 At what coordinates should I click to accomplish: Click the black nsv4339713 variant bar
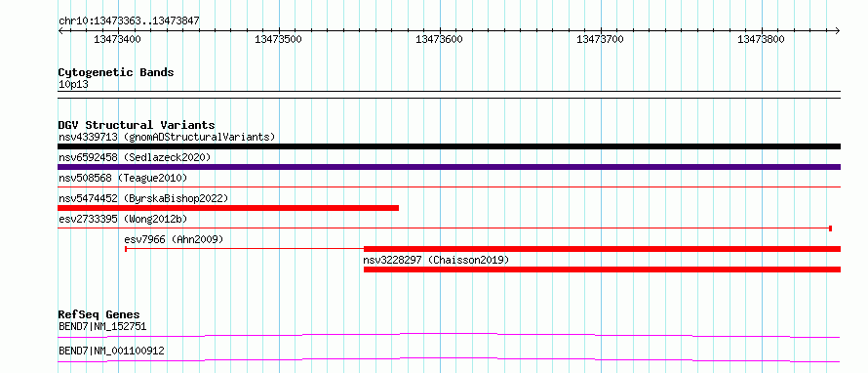tap(449, 146)
